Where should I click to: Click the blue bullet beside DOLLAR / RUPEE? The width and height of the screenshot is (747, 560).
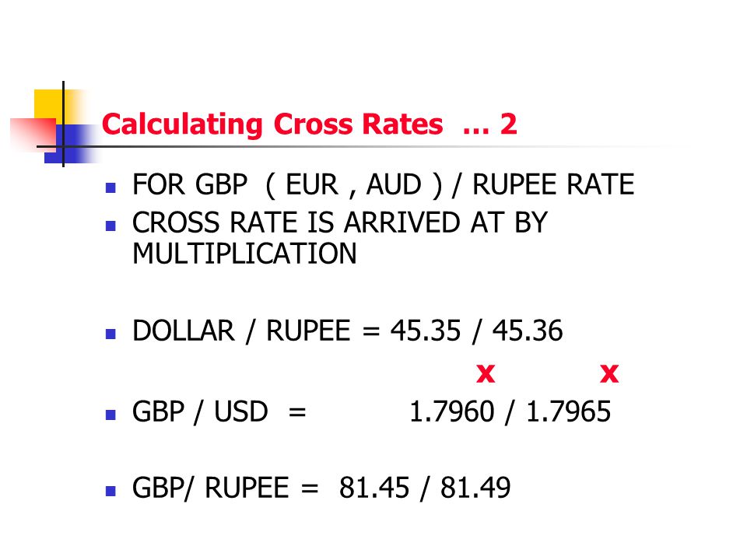(x=110, y=334)
